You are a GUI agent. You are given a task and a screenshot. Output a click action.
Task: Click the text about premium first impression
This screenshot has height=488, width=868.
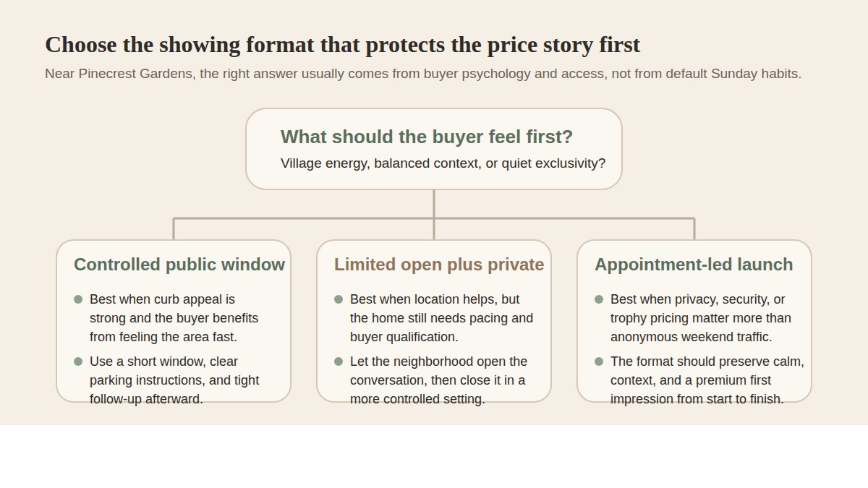click(707, 380)
